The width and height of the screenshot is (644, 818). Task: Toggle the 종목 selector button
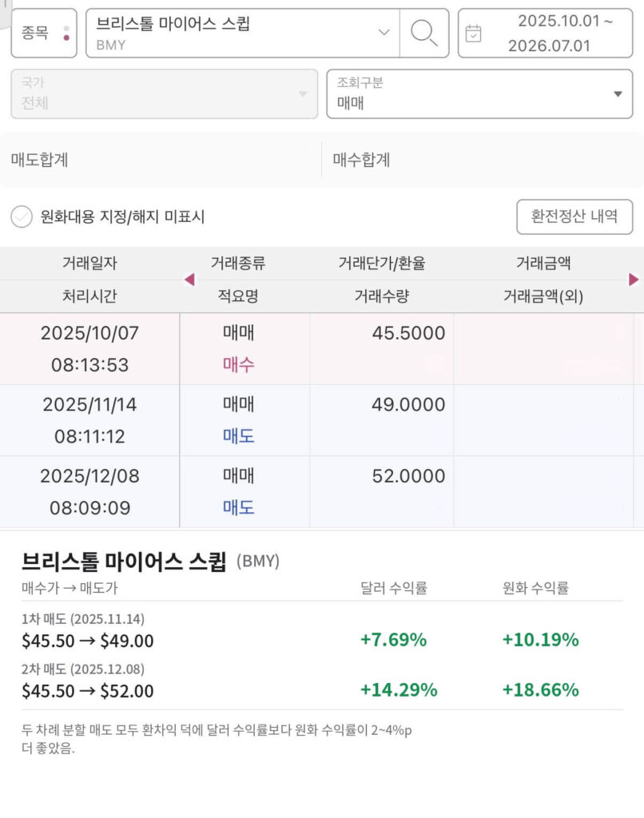click(44, 33)
